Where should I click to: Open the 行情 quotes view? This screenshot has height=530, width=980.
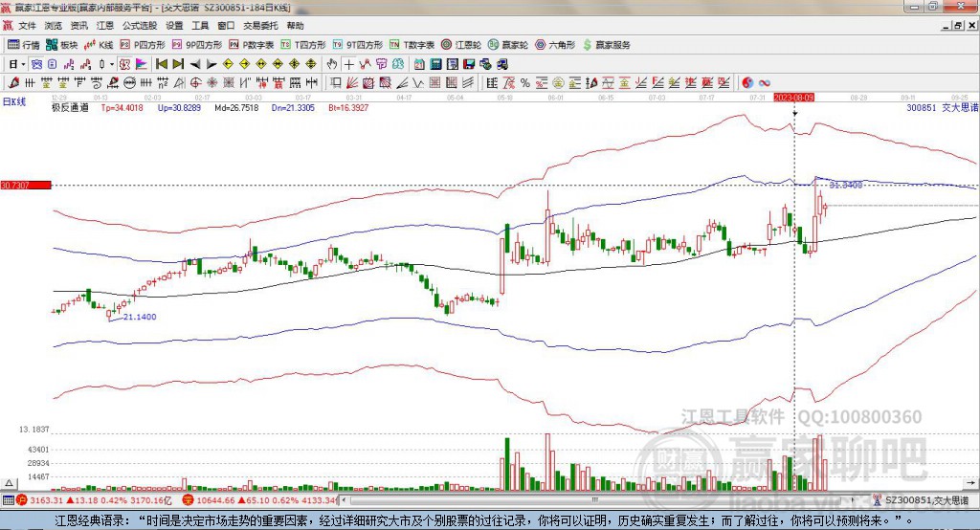[x=24, y=45]
